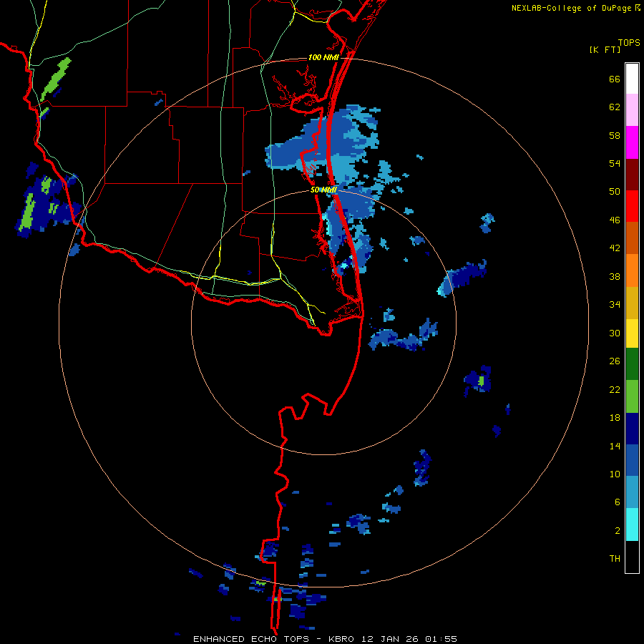Select the medium blue legend swatch
Viewport: 644px width, 644px height.
[632, 460]
